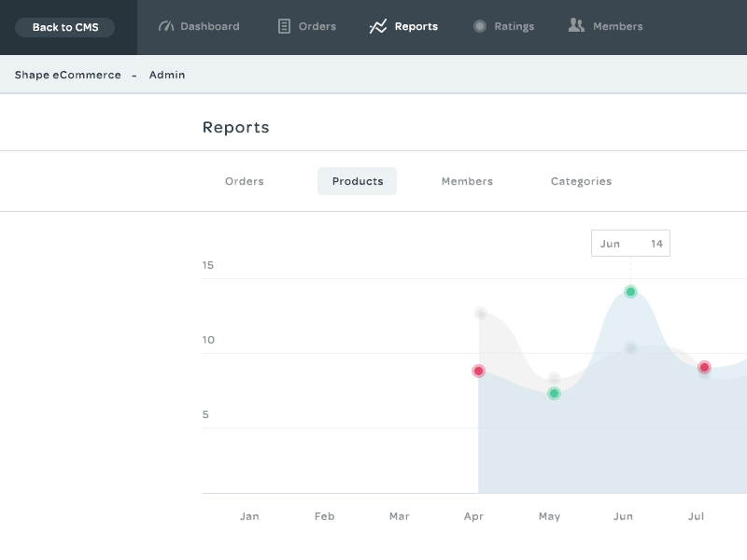Viewport: 747px width, 560px height.
Task: Open Orders via the list icon
Action: tap(283, 26)
